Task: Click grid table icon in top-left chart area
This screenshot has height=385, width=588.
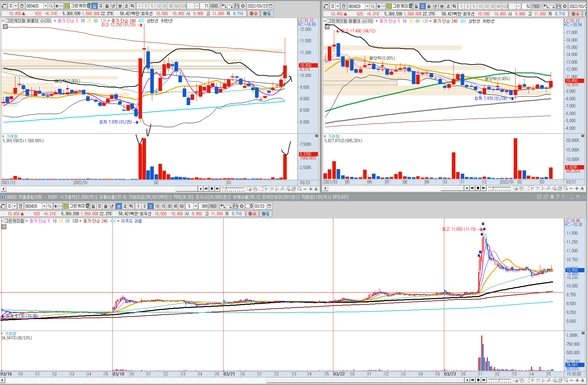Action: [5, 27]
